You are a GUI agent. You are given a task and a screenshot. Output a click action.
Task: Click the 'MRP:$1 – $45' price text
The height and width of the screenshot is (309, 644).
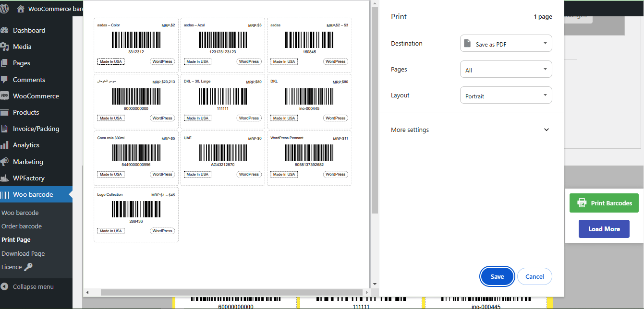pos(163,195)
